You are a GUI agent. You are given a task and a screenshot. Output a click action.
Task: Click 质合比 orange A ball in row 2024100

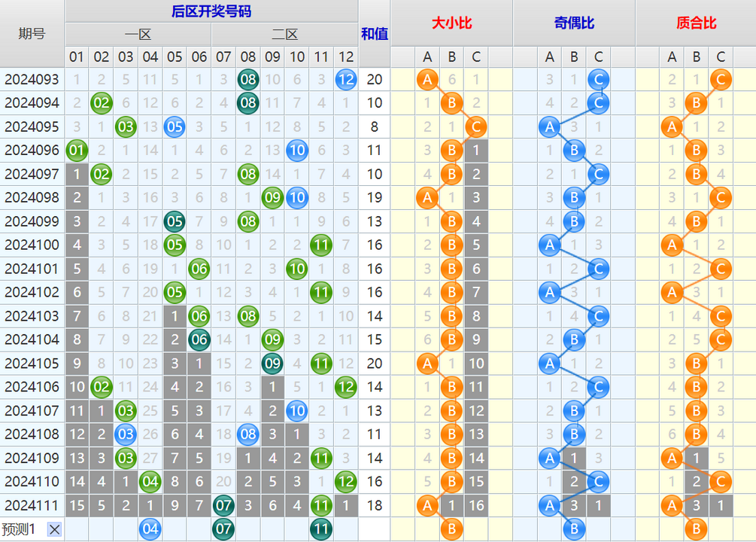[672, 245]
